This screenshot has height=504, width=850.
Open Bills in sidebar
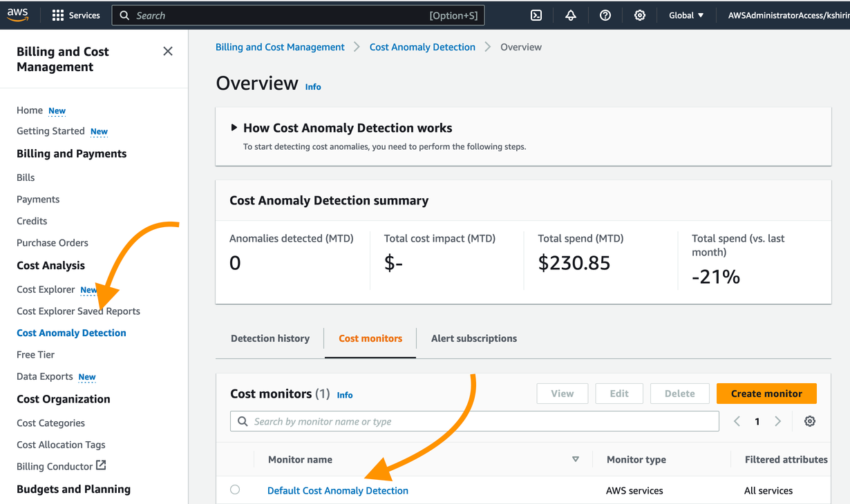[x=26, y=177]
